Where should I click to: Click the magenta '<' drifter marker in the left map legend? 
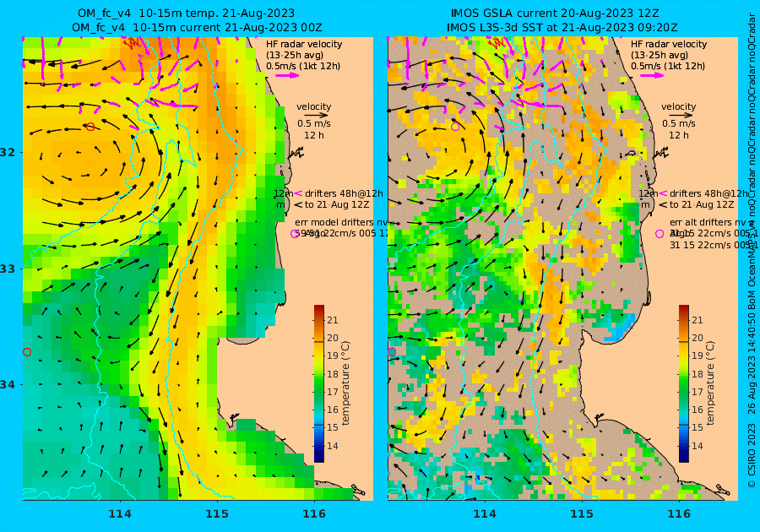(299, 193)
